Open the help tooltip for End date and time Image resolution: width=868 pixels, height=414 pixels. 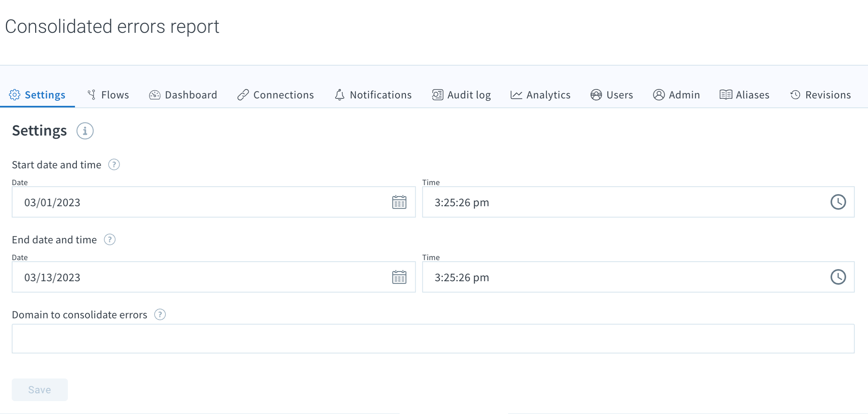coord(109,239)
